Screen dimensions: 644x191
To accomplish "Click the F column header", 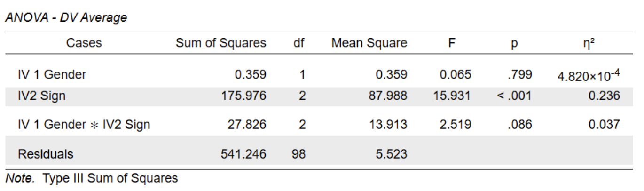I will pos(452,43).
